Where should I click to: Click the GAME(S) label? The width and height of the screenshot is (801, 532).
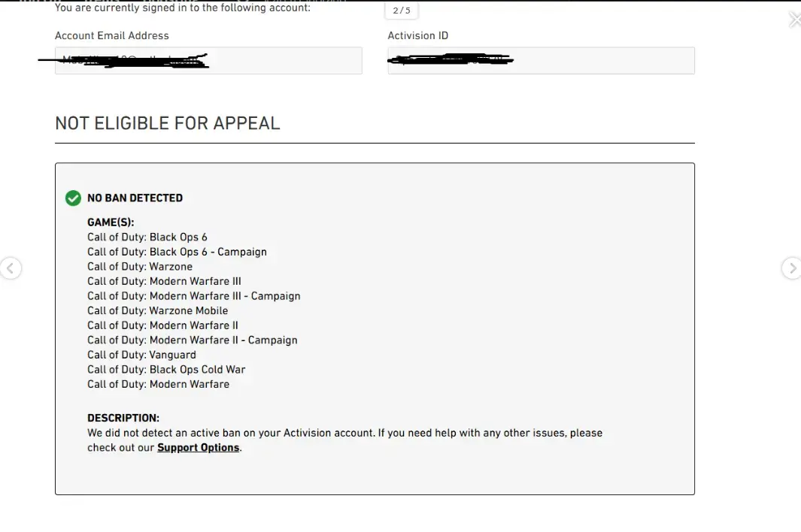click(x=111, y=222)
